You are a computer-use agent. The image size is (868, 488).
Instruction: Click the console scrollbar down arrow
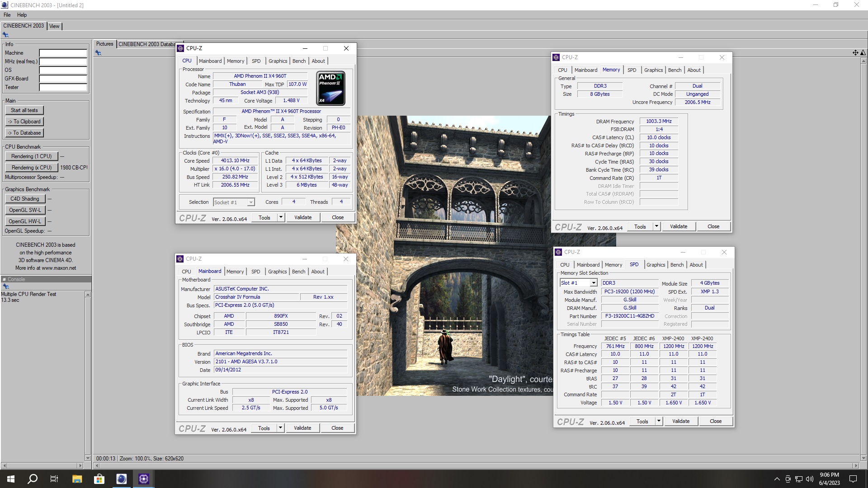click(88, 458)
